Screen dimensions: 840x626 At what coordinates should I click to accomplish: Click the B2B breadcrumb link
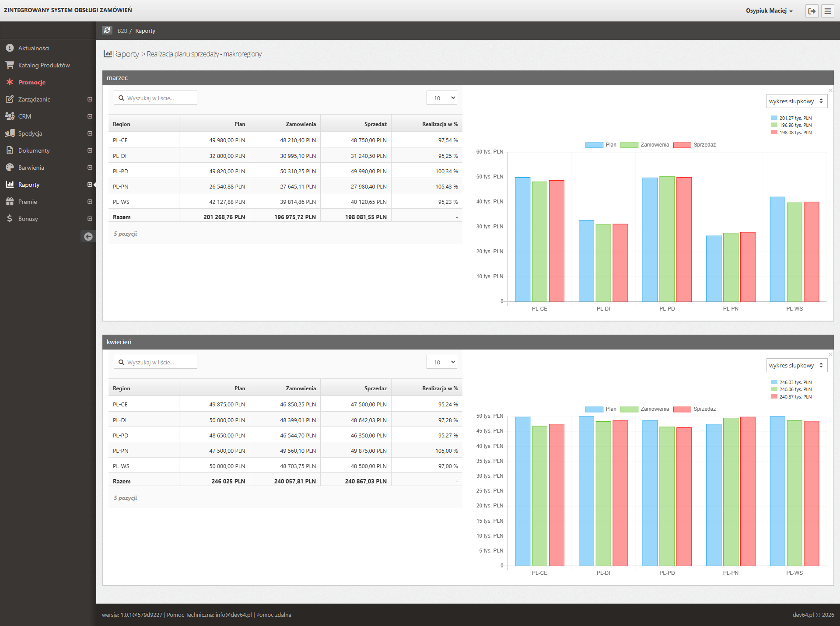pos(122,31)
